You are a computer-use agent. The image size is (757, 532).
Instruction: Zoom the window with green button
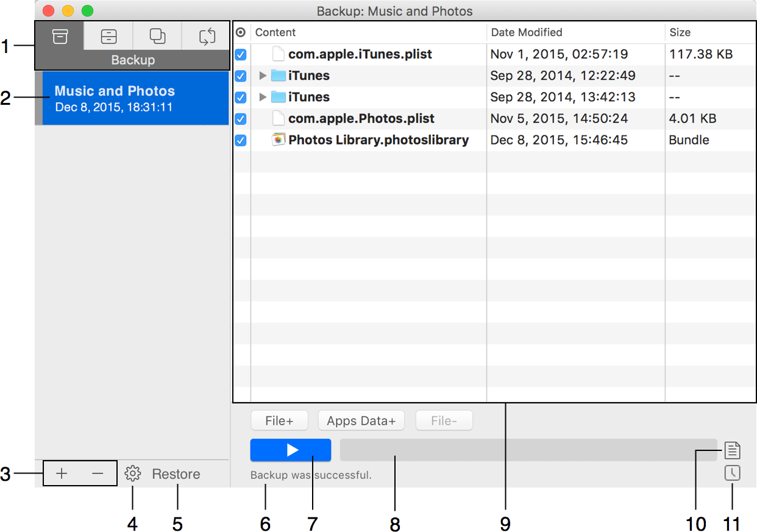point(88,10)
